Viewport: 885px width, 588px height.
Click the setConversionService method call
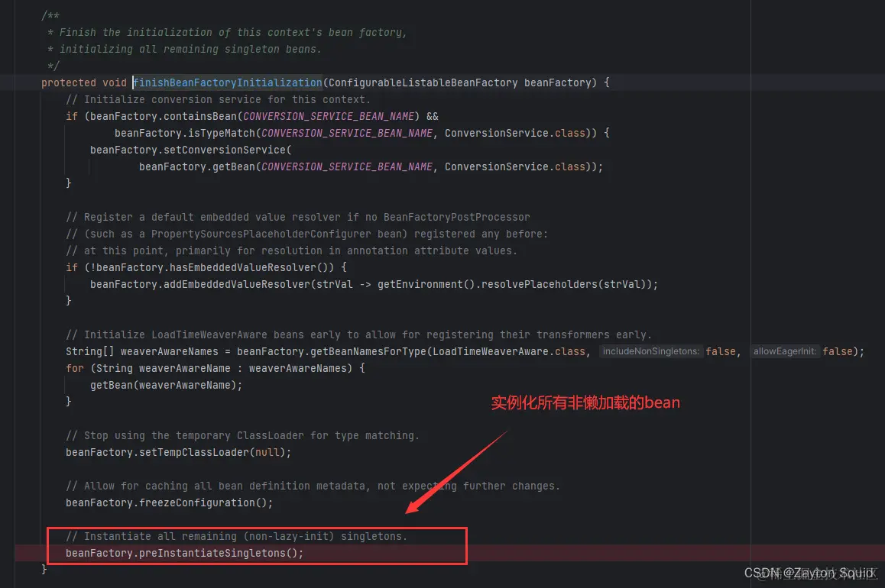click(x=225, y=150)
